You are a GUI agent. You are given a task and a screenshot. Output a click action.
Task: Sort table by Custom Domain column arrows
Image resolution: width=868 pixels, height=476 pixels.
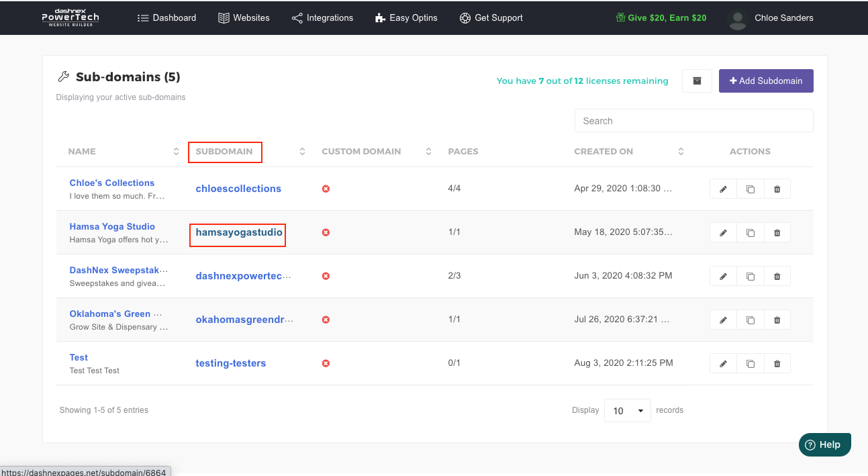point(428,152)
